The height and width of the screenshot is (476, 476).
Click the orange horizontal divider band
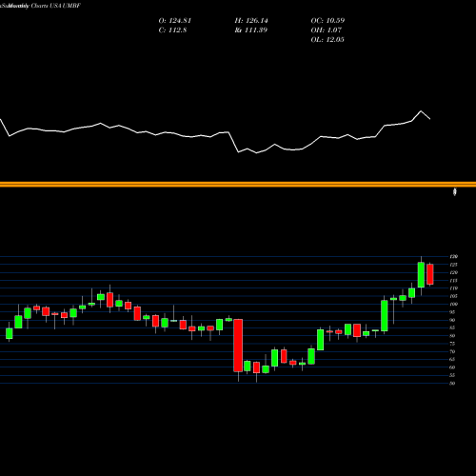[x=238, y=185]
